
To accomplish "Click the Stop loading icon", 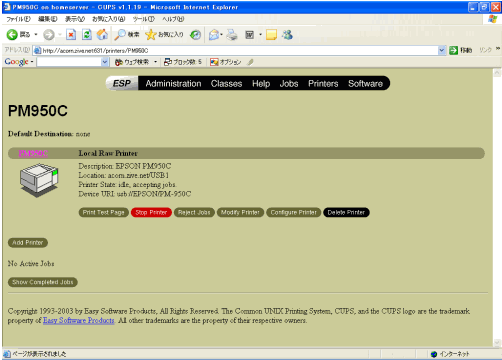I will [71, 34].
